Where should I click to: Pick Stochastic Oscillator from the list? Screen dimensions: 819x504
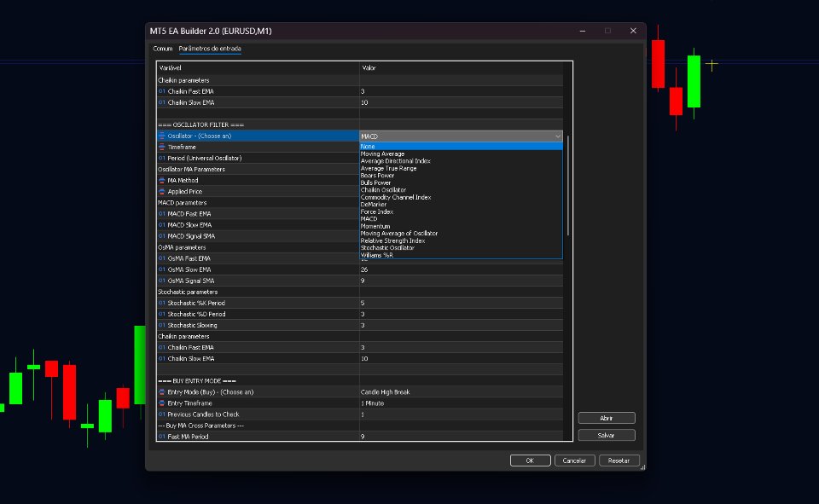(461, 248)
